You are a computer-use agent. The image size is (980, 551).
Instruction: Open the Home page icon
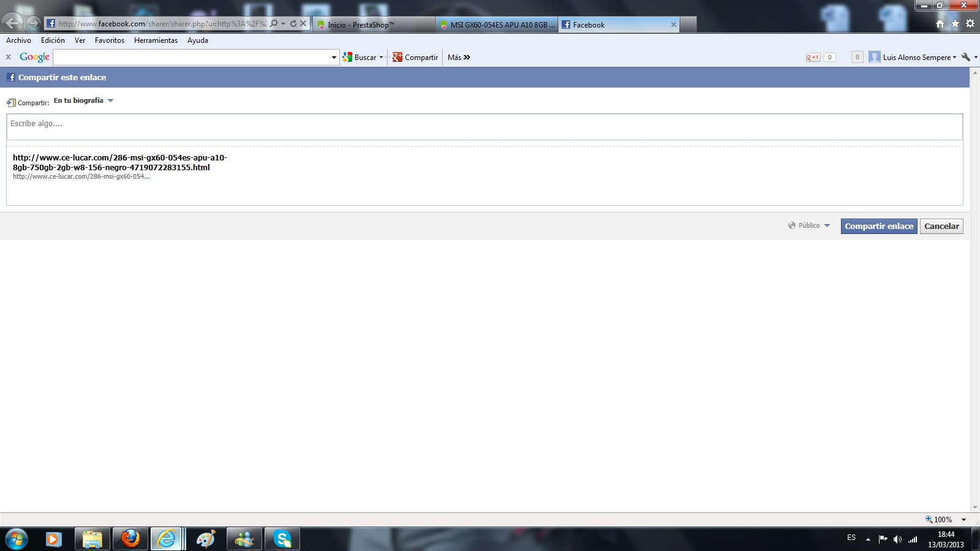(940, 24)
